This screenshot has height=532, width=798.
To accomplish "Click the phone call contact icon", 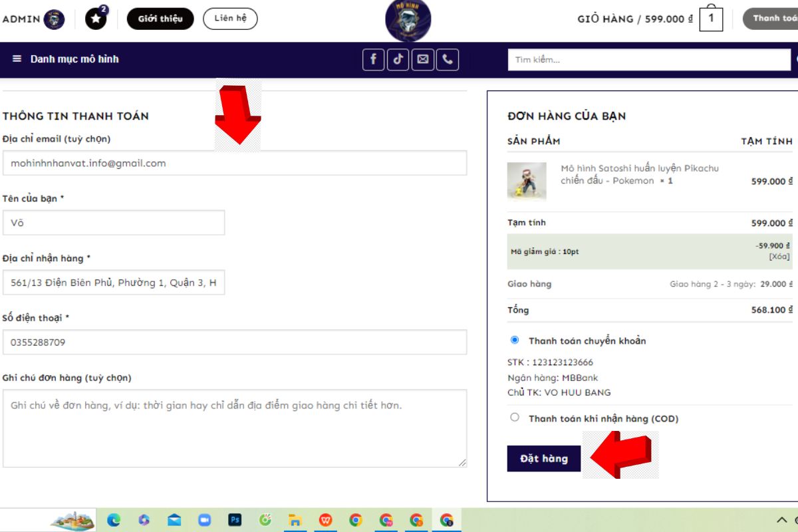I will pos(448,59).
